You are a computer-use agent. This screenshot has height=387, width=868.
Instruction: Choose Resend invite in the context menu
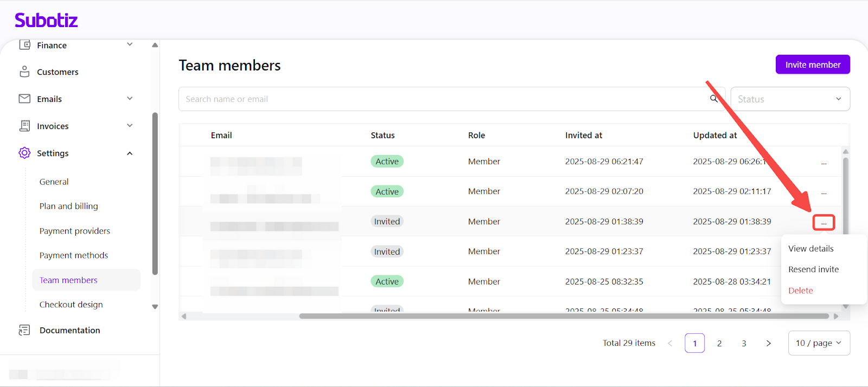[813, 269]
